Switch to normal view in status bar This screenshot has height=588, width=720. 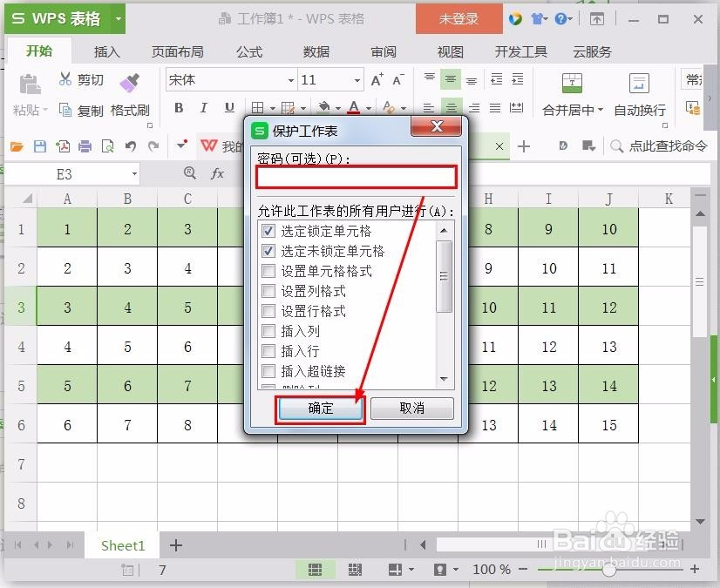point(315,570)
